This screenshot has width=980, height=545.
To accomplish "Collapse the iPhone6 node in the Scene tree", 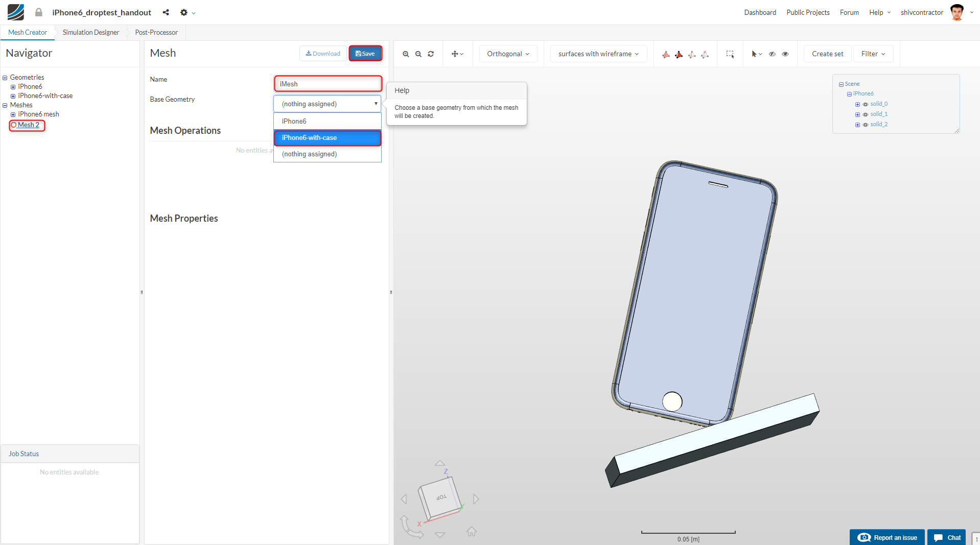I will [x=849, y=94].
